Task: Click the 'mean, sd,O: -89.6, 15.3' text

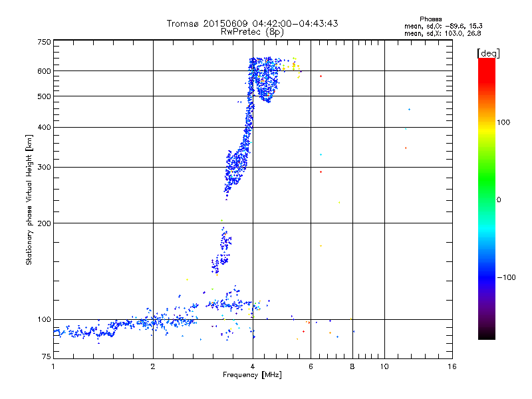Action: (443, 26)
